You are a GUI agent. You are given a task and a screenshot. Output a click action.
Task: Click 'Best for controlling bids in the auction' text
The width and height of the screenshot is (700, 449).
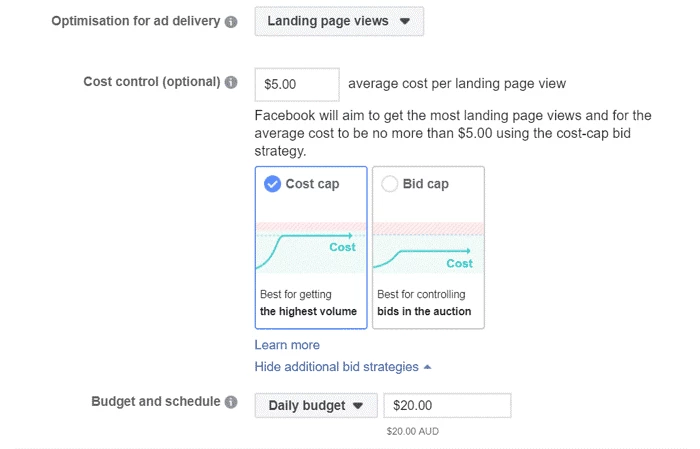point(424,303)
